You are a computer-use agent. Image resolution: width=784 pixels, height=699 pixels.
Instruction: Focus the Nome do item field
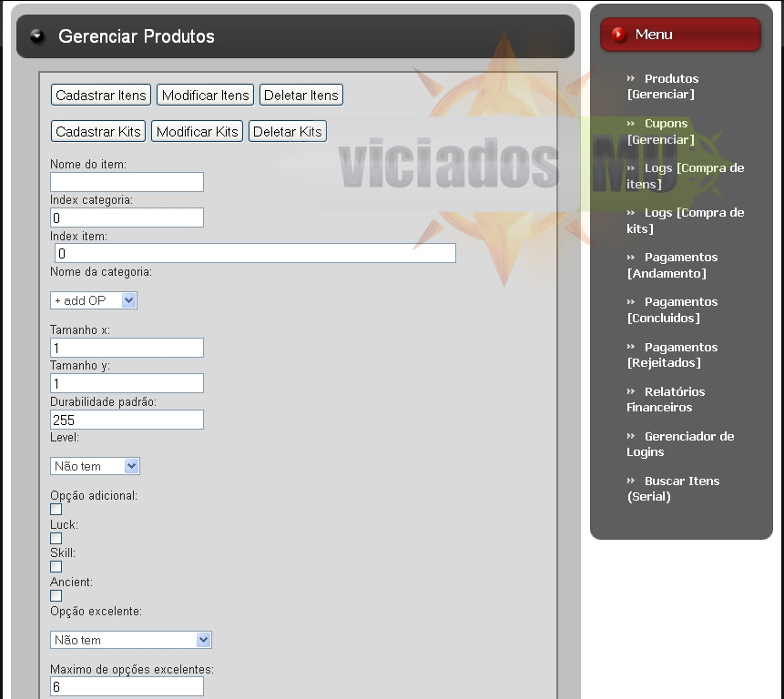[127, 182]
